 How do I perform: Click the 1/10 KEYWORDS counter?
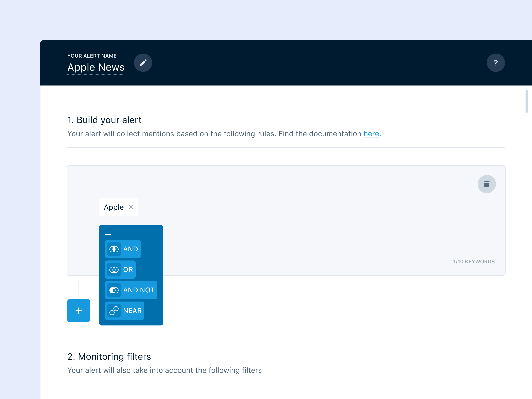(473, 261)
